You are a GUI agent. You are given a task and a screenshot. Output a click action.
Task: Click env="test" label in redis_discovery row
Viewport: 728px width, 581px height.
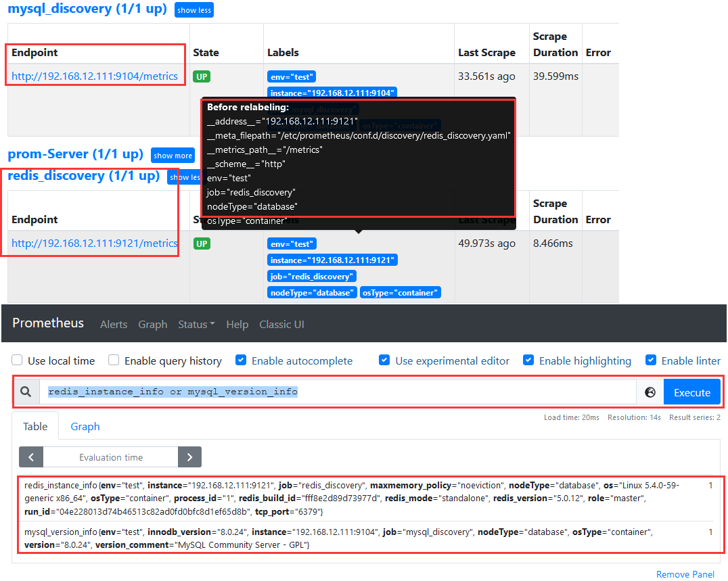pyautogui.click(x=292, y=243)
